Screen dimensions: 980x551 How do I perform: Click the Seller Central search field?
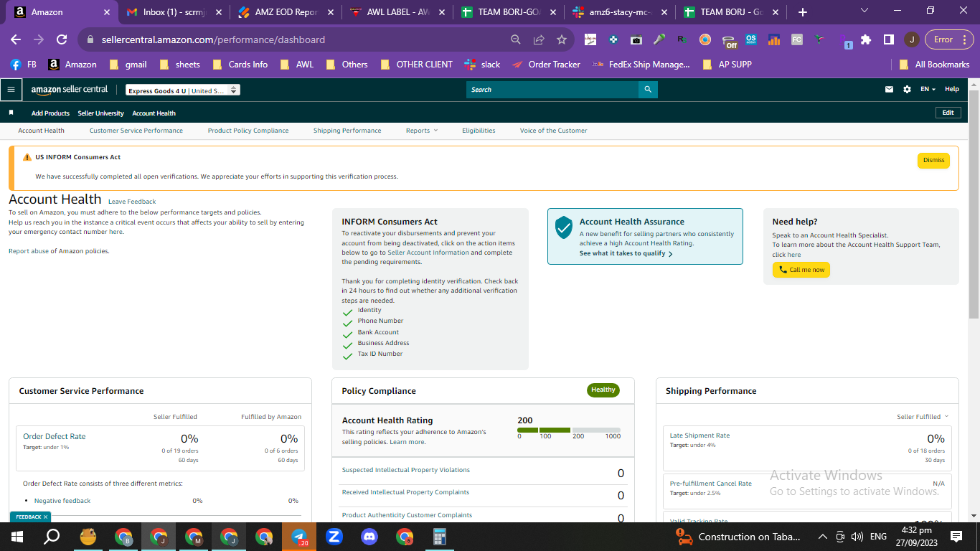tap(552, 90)
